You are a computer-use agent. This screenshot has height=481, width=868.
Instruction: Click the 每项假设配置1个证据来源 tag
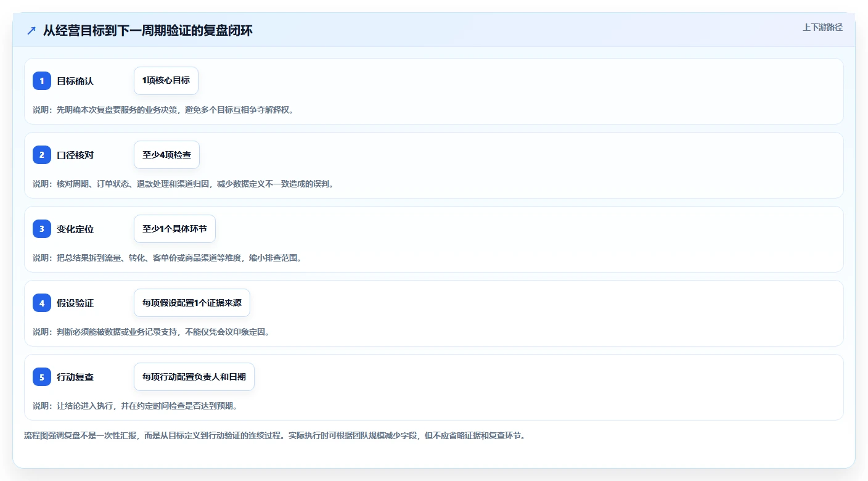pyautogui.click(x=192, y=303)
